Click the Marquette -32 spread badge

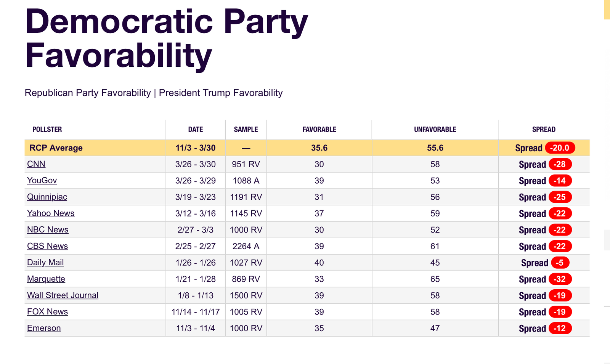coord(560,279)
